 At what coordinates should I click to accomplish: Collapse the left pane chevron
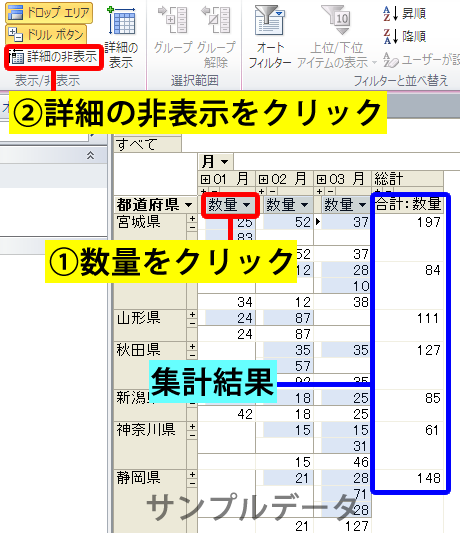pyautogui.click(x=90, y=155)
